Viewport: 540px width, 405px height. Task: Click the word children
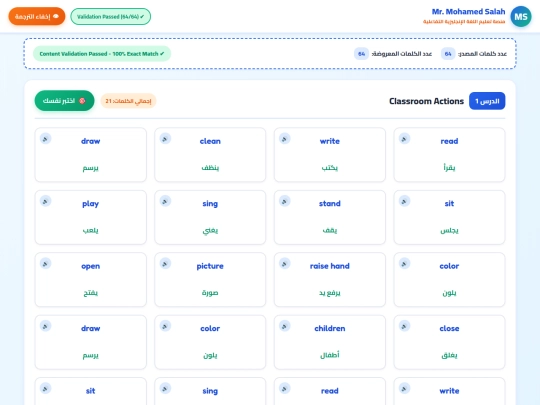330,329
